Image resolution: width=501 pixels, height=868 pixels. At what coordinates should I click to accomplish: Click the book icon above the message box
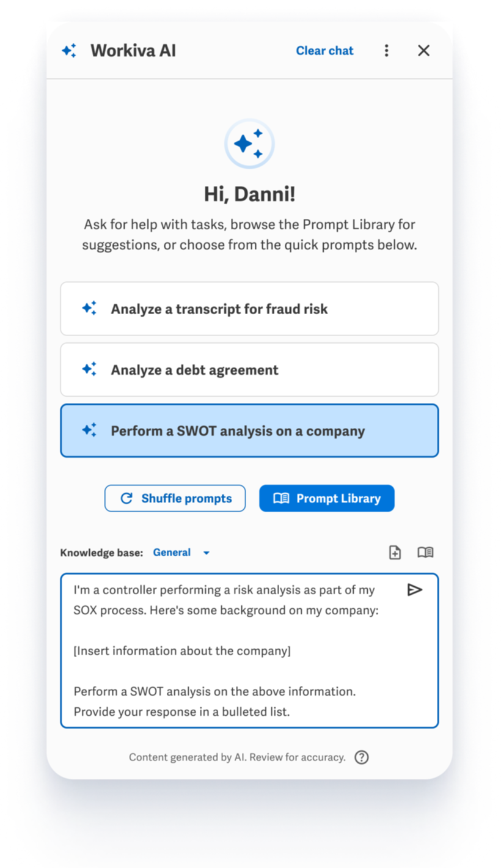tap(425, 553)
